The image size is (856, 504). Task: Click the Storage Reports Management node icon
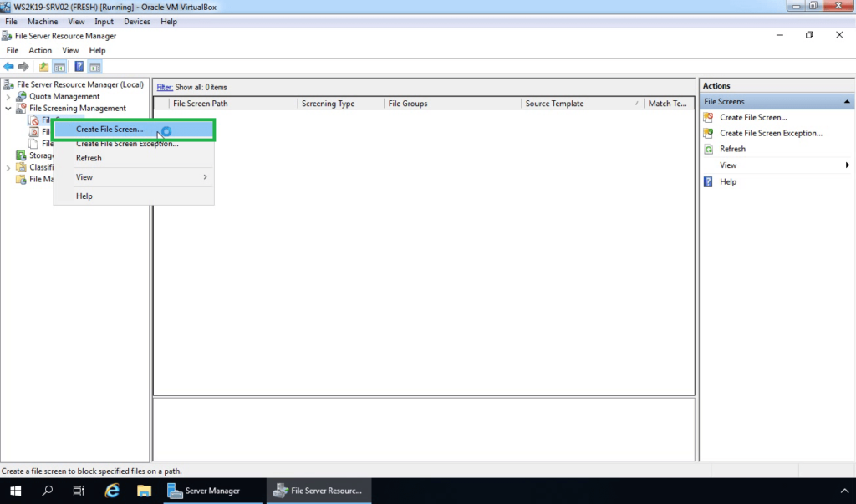coord(21,155)
